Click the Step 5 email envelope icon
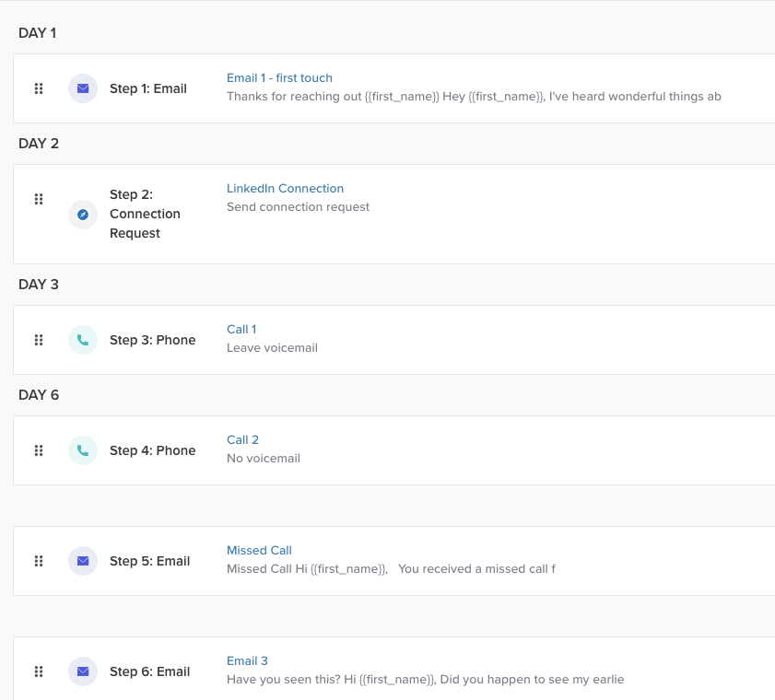775x700 pixels. click(x=83, y=561)
